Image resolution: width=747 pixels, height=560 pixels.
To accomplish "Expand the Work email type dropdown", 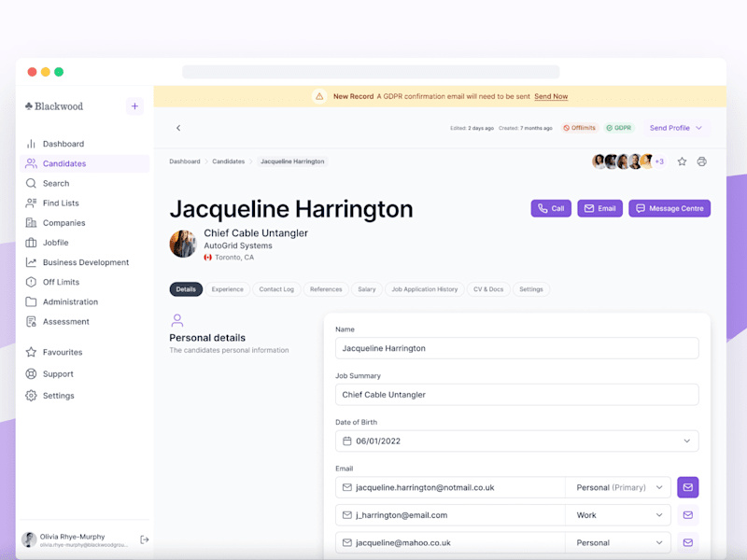I will point(618,515).
